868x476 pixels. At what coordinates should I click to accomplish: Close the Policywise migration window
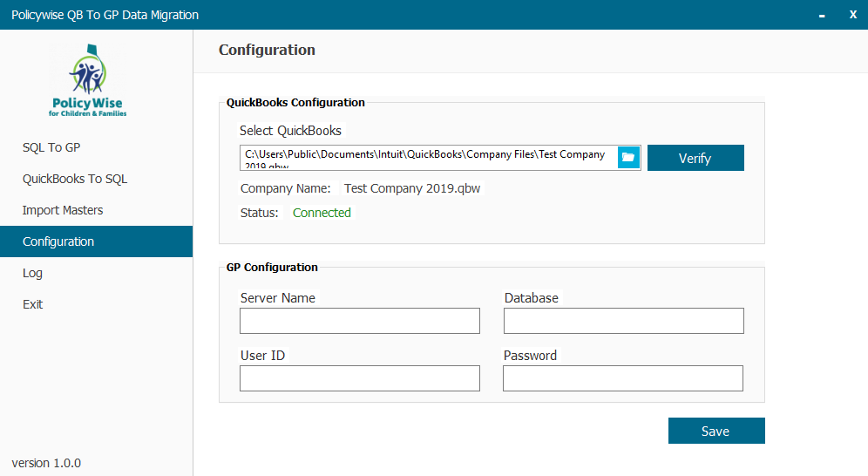(852, 15)
